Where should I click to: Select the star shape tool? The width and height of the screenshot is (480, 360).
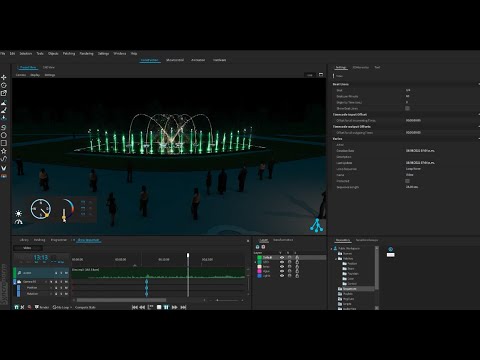coord(4,151)
